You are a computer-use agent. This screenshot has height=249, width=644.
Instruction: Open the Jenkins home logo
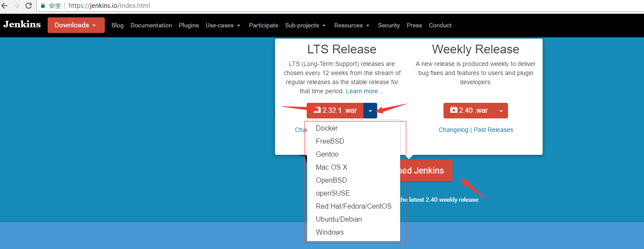(x=22, y=24)
